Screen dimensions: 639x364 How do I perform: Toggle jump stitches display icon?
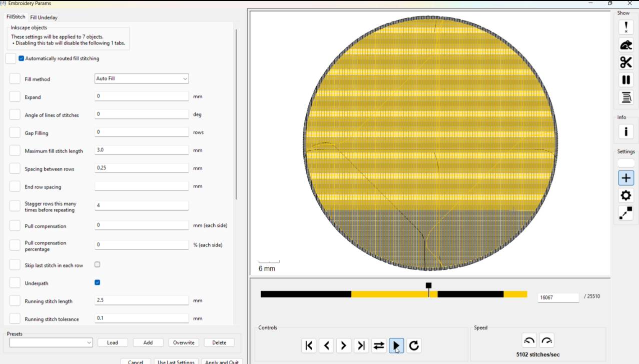click(626, 44)
